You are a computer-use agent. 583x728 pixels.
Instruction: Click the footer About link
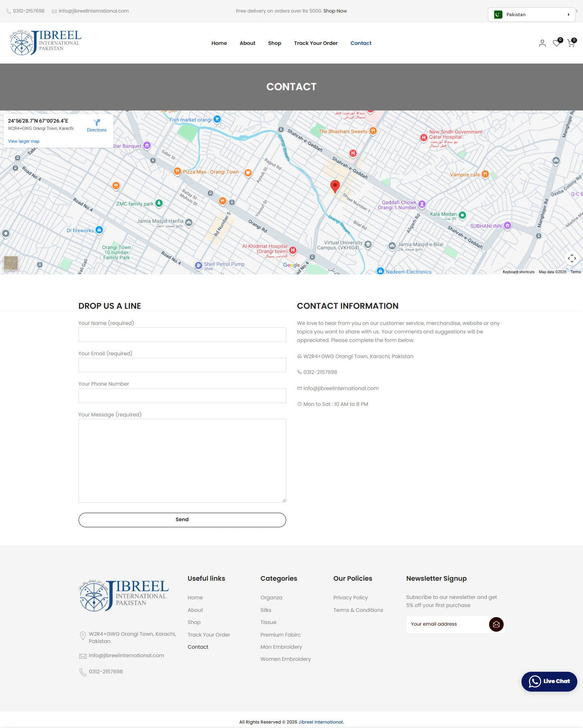[196, 610]
